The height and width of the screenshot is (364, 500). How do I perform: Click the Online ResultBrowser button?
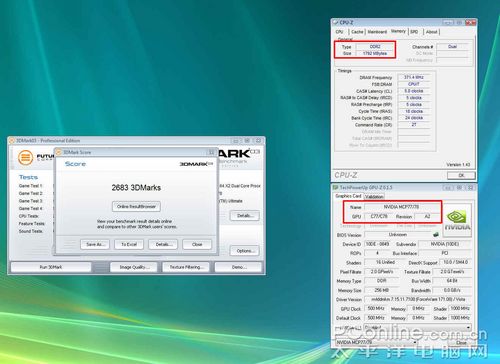(136, 207)
